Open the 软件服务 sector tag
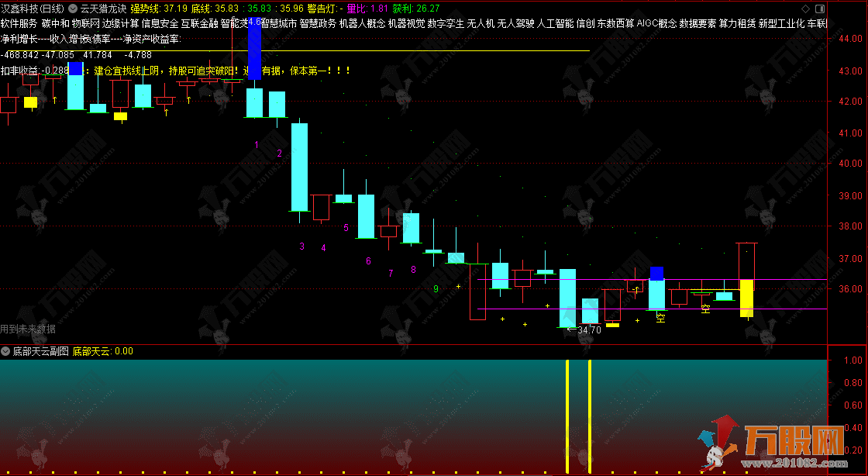Image resolution: width=868 pixels, height=476 pixels. click(x=19, y=23)
